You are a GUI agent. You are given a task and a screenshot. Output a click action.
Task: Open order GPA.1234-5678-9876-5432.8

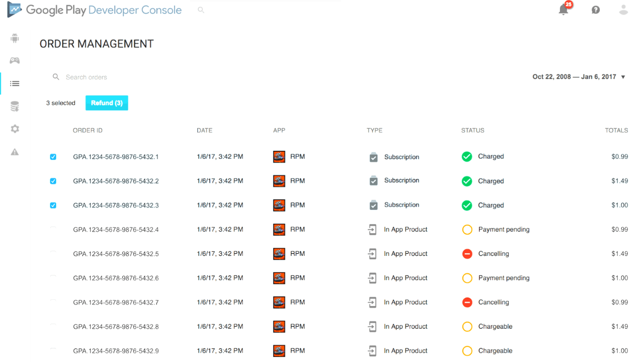point(116,326)
